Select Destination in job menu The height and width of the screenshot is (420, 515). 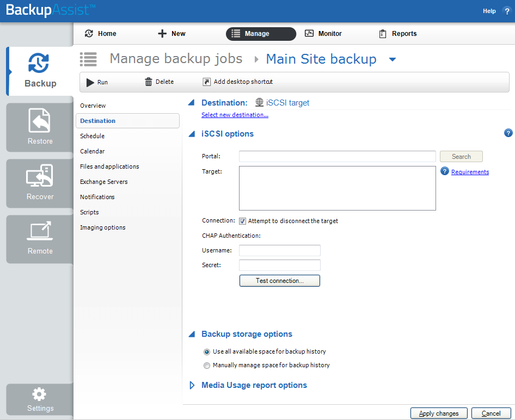click(127, 121)
